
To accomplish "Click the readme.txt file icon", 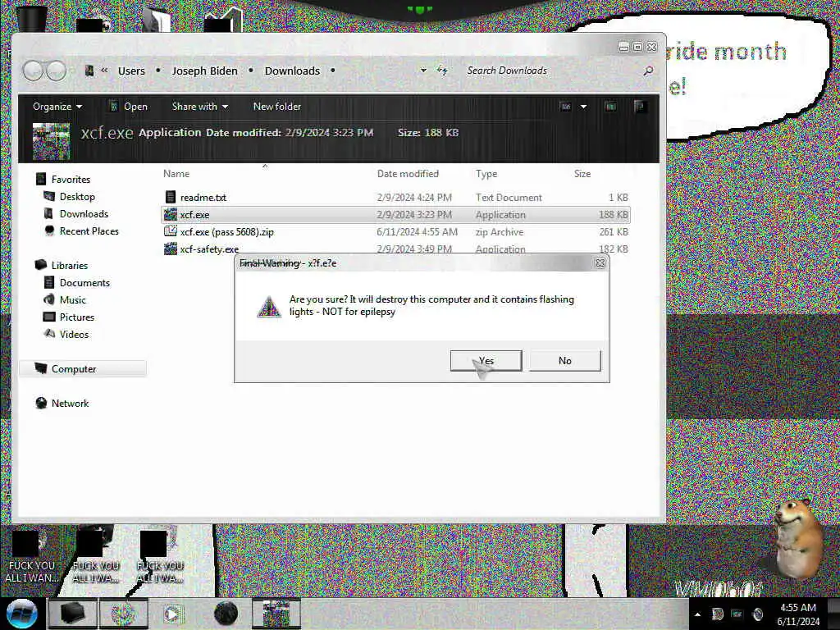I will tap(171, 197).
